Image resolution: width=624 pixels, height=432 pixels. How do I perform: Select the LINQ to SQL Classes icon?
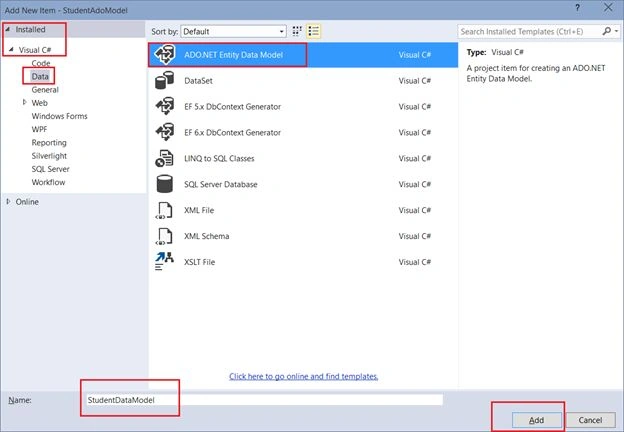coord(164,158)
